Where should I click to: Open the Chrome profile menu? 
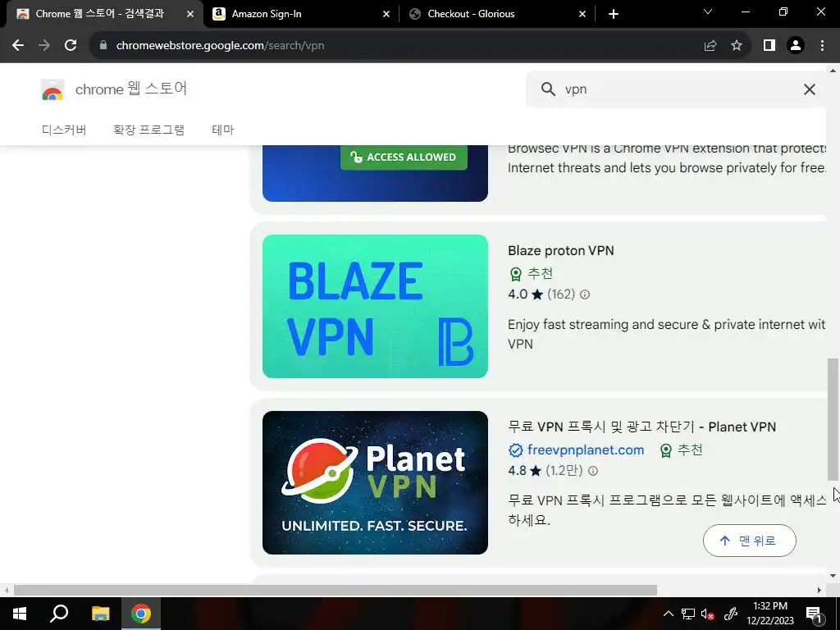click(796, 46)
